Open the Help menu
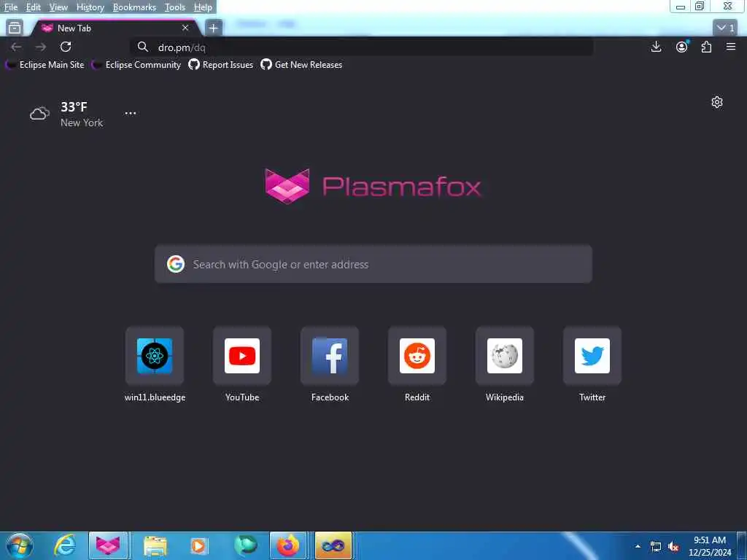 [x=203, y=7]
